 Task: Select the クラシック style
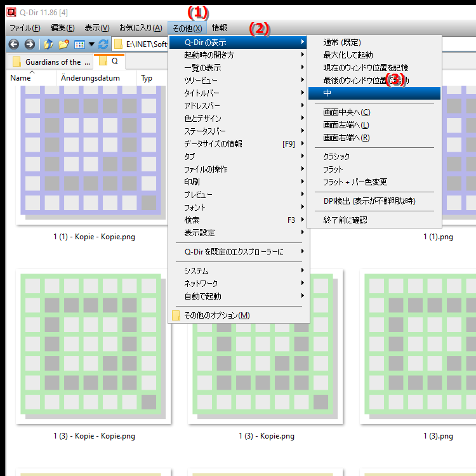374,157
